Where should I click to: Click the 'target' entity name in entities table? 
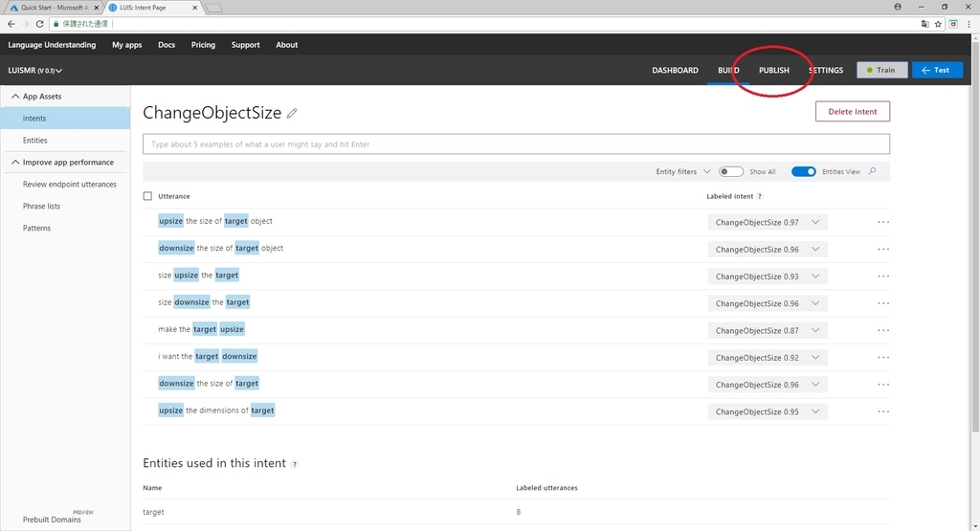[153, 512]
